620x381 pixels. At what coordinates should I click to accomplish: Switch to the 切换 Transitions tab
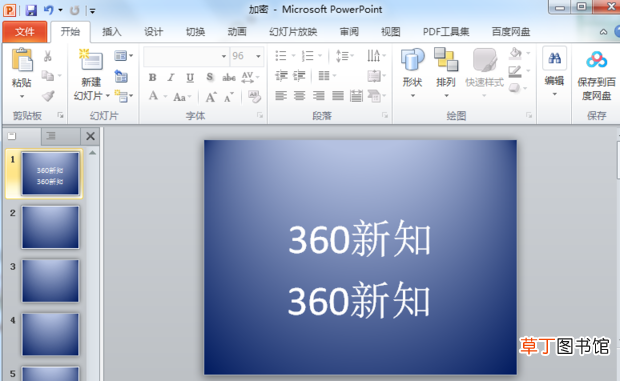(195, 32)
